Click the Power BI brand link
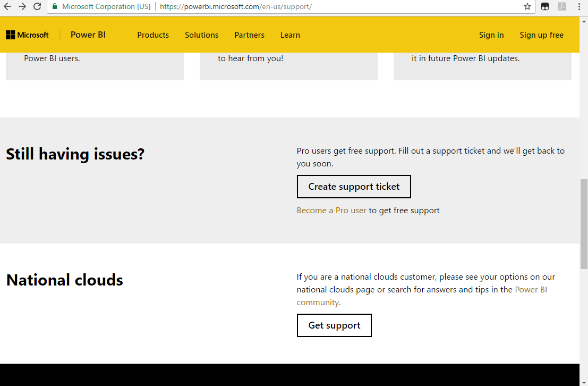 [88, 35]
